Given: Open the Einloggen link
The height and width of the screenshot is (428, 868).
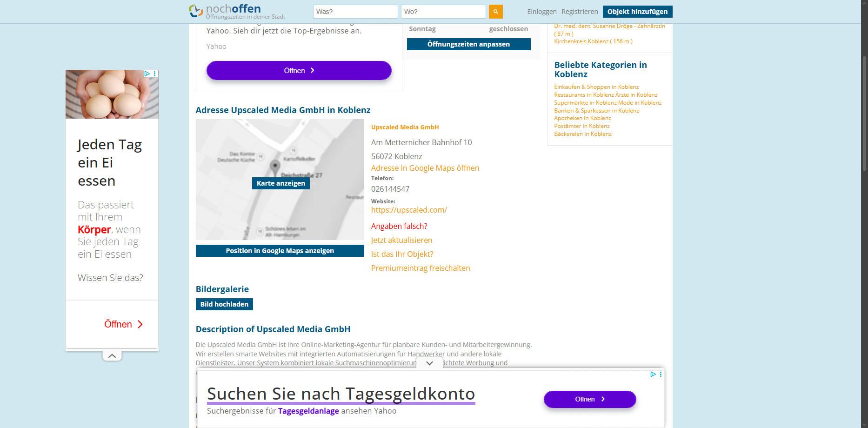Looking at the screenshot, I should [541, 12].
